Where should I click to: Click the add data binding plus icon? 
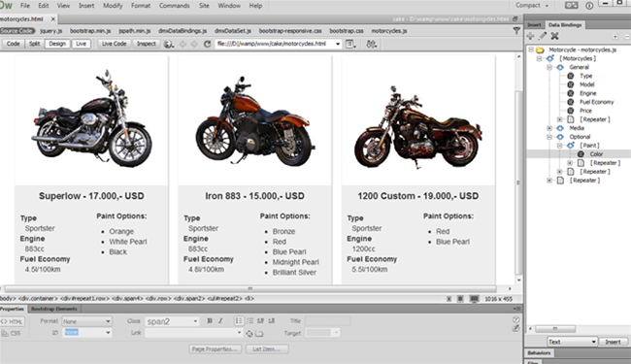[530, 36]
